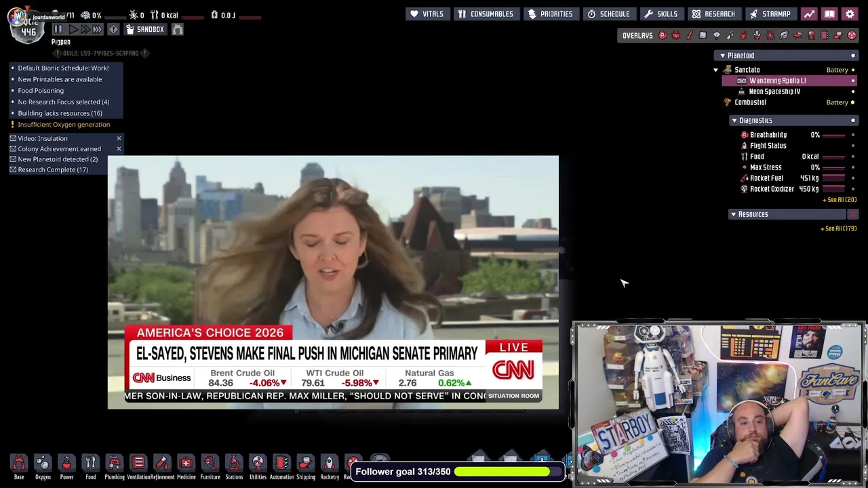Set game speed to super fast
Viewport: 868px width, 488px height.
click(x=97, y=29)
